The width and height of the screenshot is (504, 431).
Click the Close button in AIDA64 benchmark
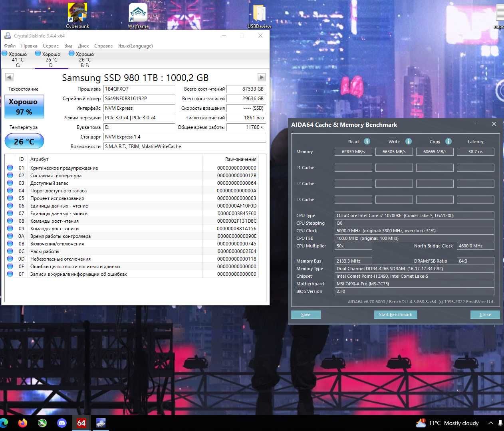(485, 314)
